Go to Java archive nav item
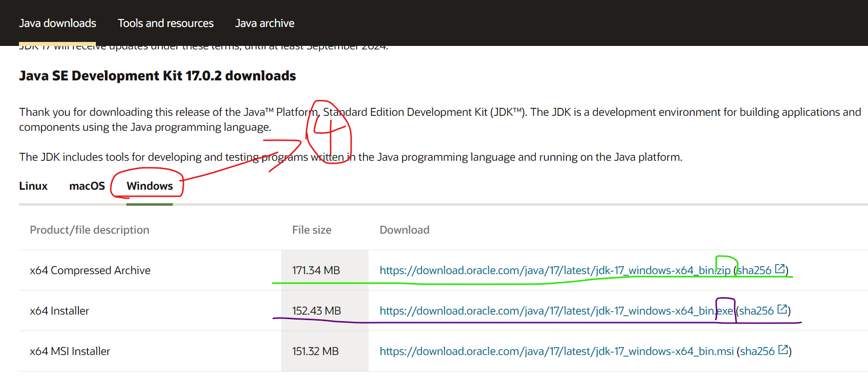The height and width of the screenshot is (382, 868). 265,23
